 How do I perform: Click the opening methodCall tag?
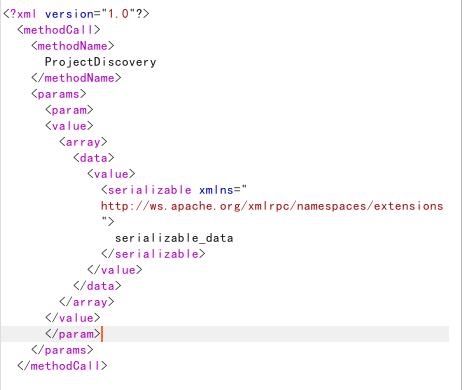pyautogui.click(x=59, y=30)
